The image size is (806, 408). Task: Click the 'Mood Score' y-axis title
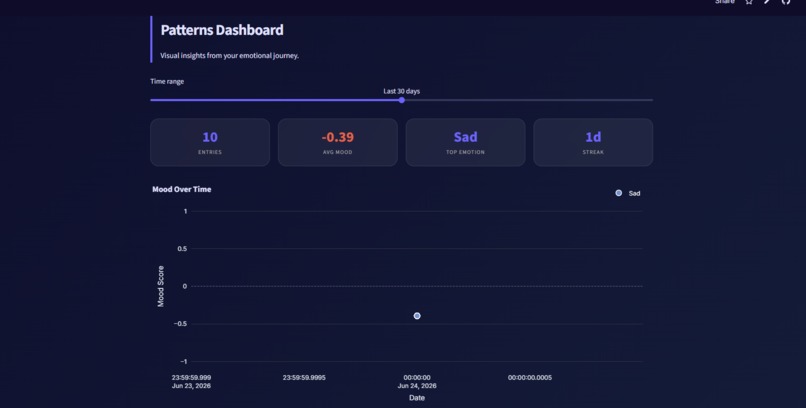(x=161, y=286)
